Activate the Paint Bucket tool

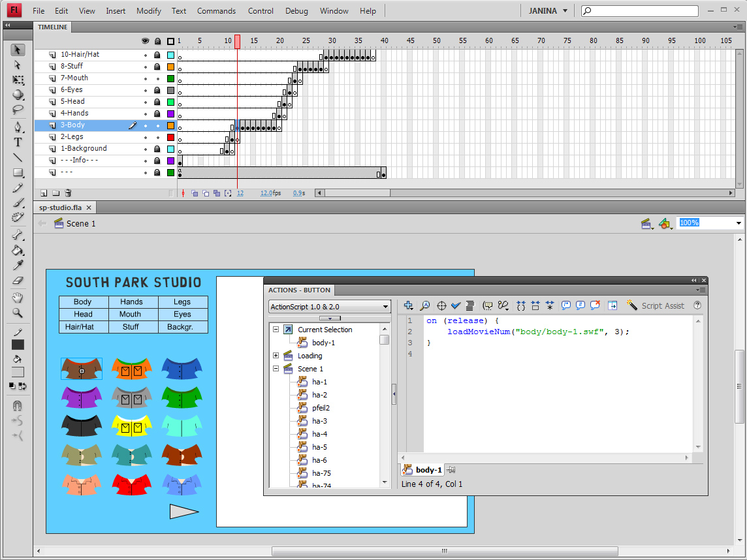pos(18,250)
